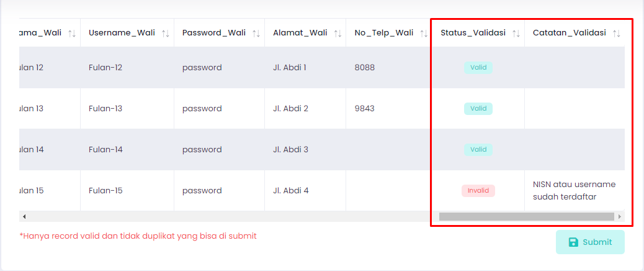Screen dimensions: 644x271
Task: Click the Invalid status badge
Action: coord(478,191)
